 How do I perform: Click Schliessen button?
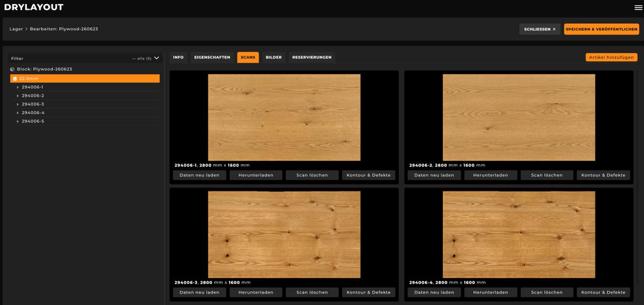pyautogui.click(x=540, y=29)
